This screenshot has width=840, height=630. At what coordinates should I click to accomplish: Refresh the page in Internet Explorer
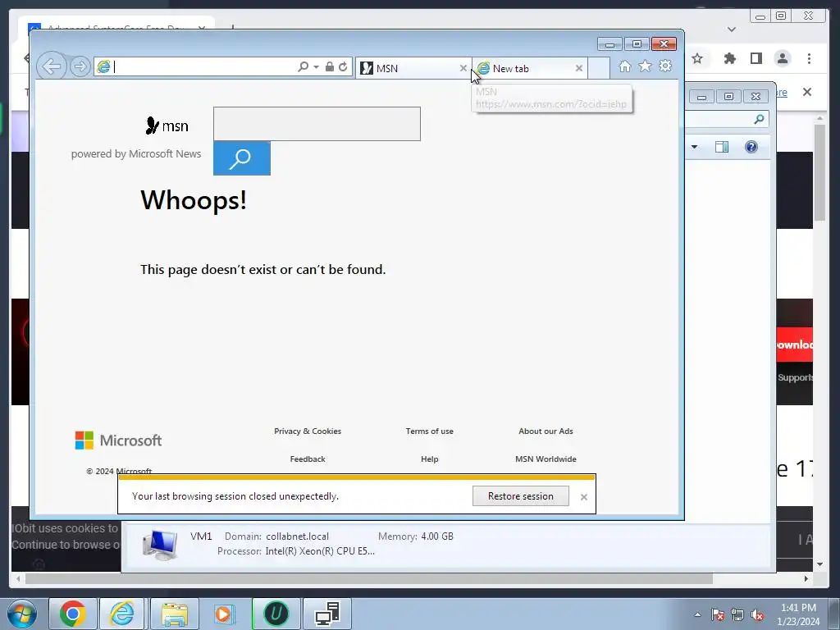pyautogui.click(x=344, y=66)
